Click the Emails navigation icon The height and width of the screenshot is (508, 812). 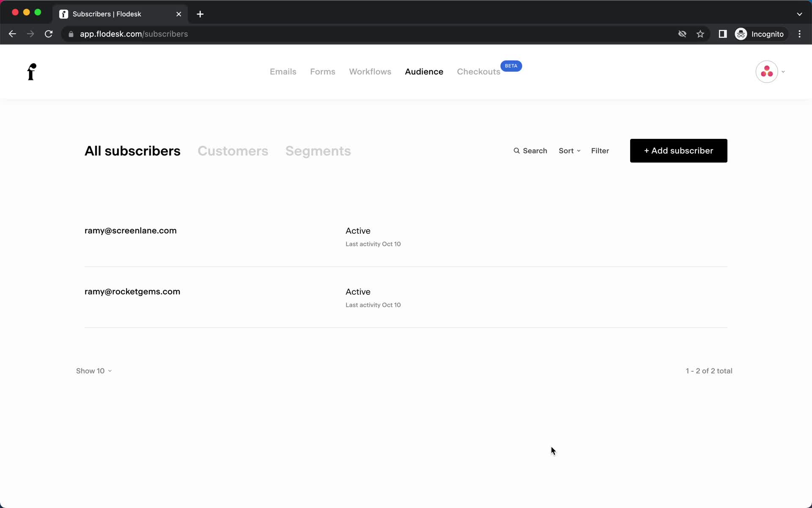[x=283, y=72]
